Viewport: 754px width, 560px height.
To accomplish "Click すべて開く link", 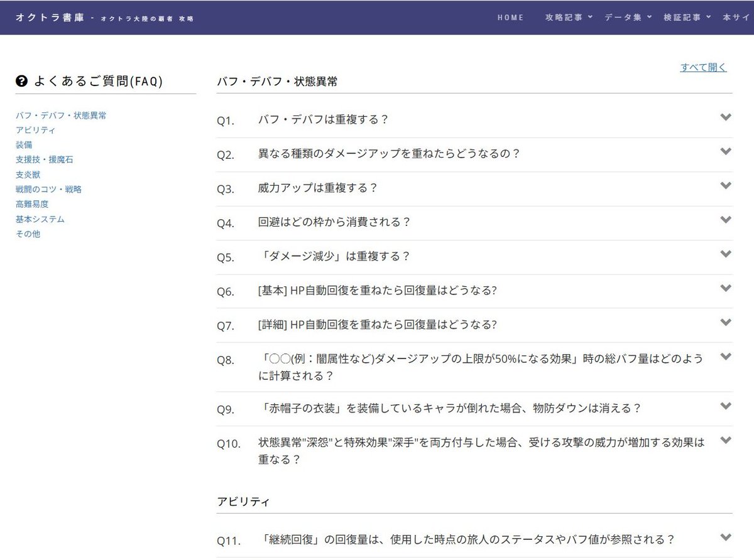I will pyautogui.click(x=703, y=67).
